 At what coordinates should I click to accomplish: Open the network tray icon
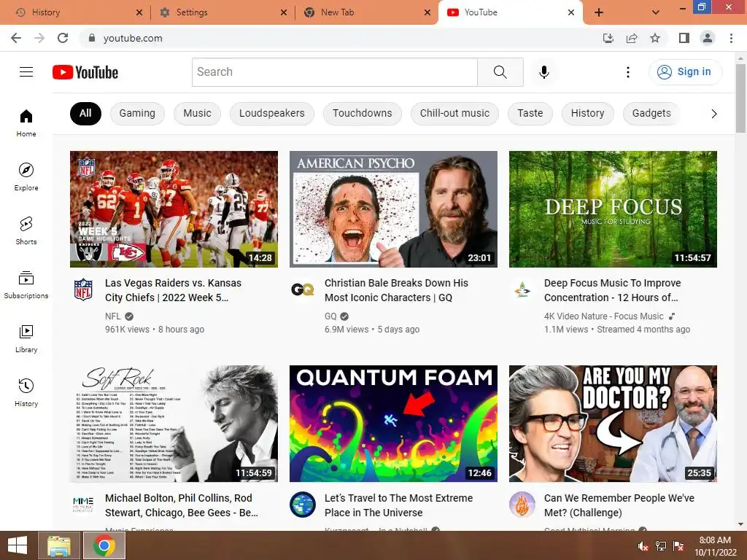tap(661, 545)
